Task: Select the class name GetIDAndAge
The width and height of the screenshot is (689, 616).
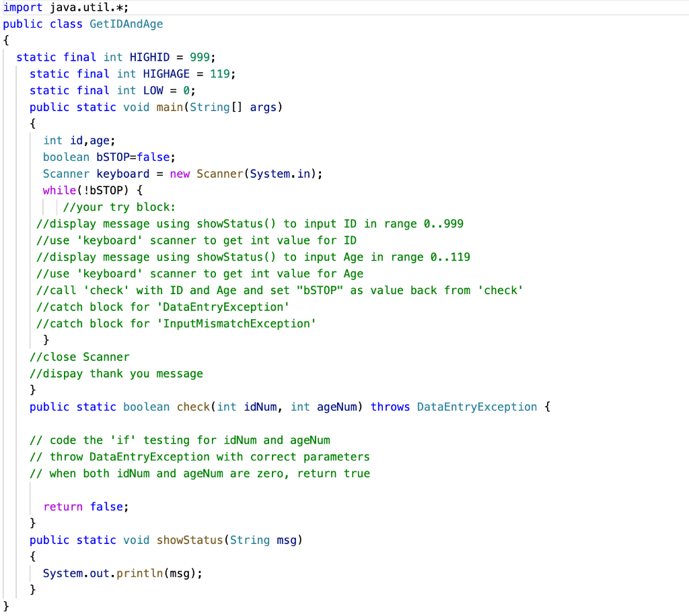Action: [x=125, y=24]
